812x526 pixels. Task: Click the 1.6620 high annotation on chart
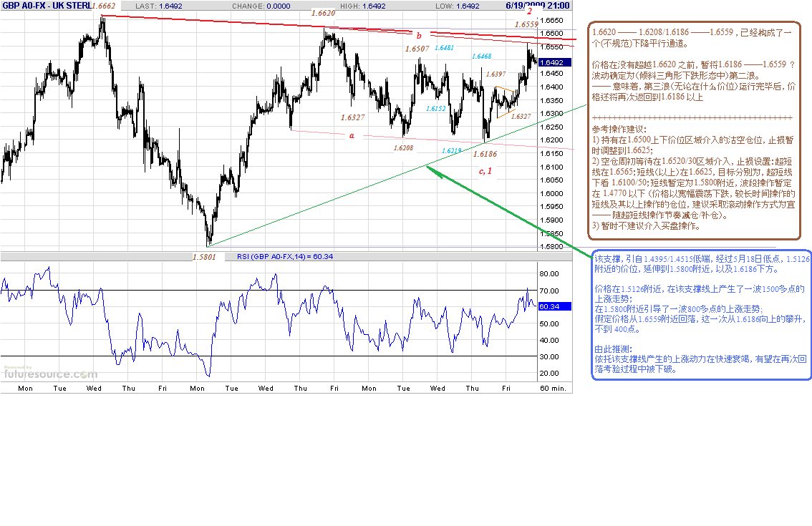[323, 13]
